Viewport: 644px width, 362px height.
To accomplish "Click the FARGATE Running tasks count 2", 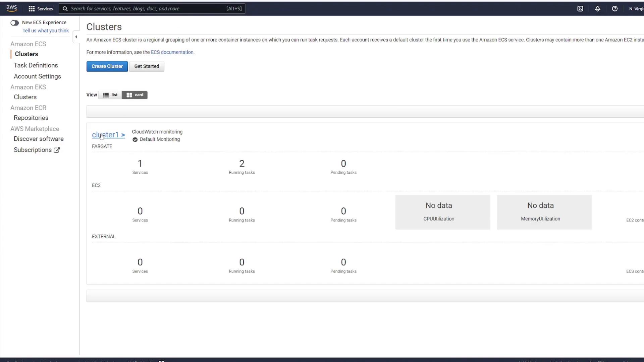I will [242, 164].
